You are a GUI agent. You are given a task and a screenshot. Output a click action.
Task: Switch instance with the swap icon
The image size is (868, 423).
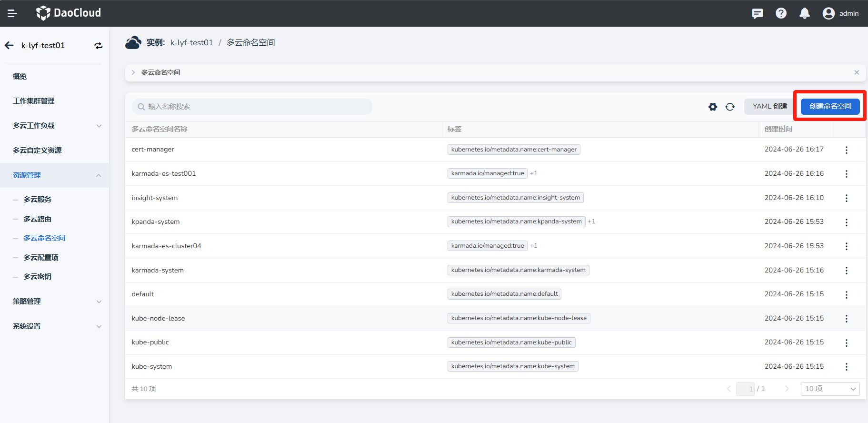[x=98, y=46]
